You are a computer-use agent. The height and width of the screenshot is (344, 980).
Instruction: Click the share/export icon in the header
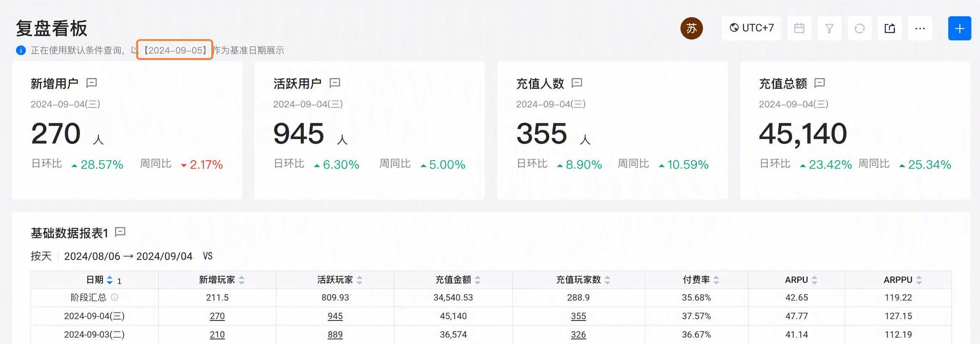[889, 28]
